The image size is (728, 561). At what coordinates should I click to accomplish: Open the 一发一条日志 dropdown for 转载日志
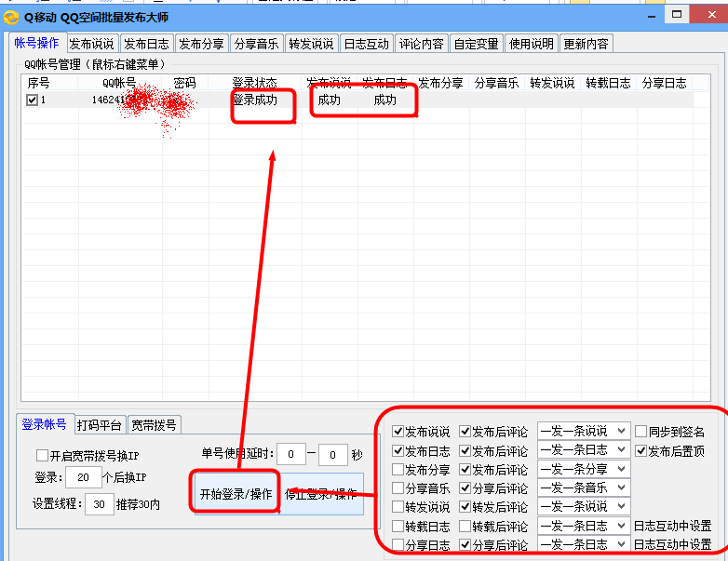pos(584,526)
